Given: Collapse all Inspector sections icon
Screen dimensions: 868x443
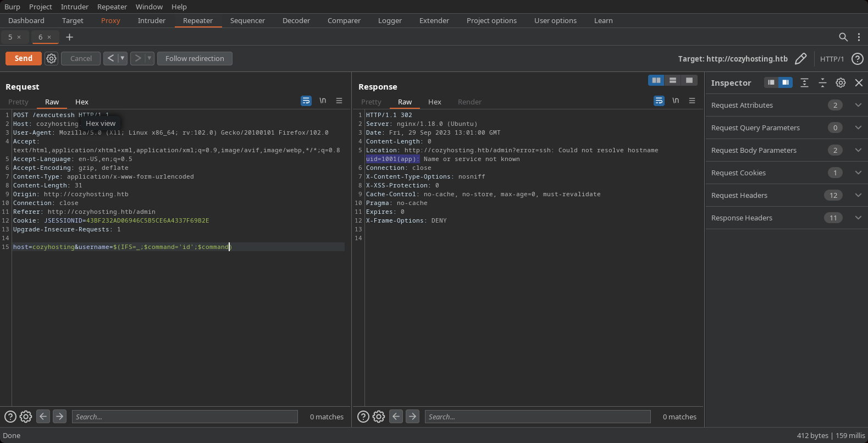Looking at the screenshot, I should point(822,82).
